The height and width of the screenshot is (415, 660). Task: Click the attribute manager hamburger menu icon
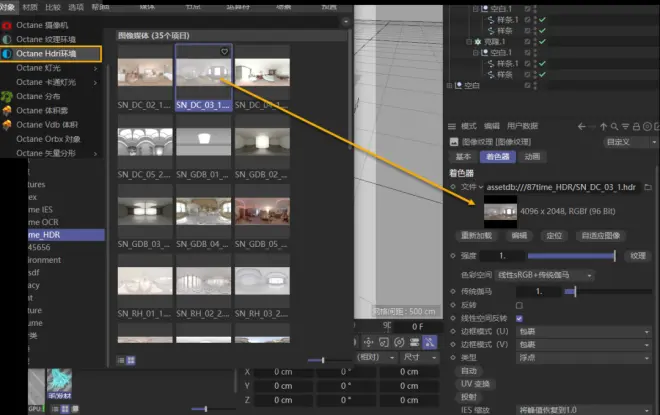click(452, 126)
